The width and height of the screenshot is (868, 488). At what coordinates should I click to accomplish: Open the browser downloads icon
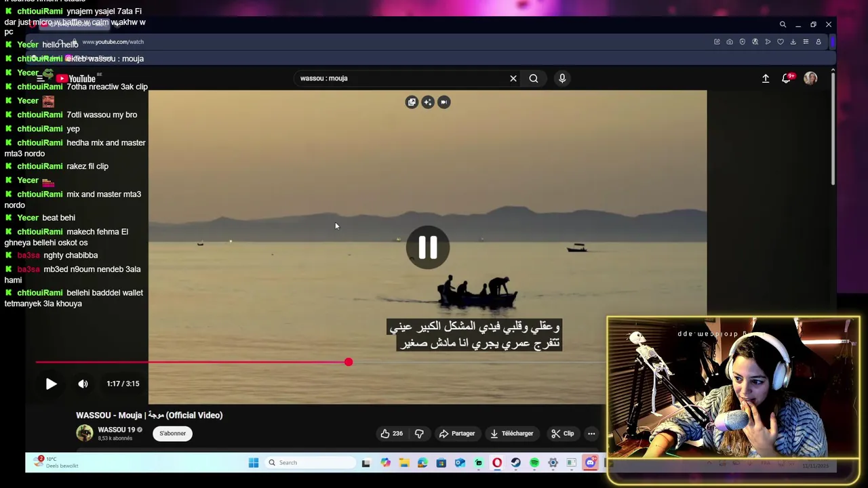793,42
